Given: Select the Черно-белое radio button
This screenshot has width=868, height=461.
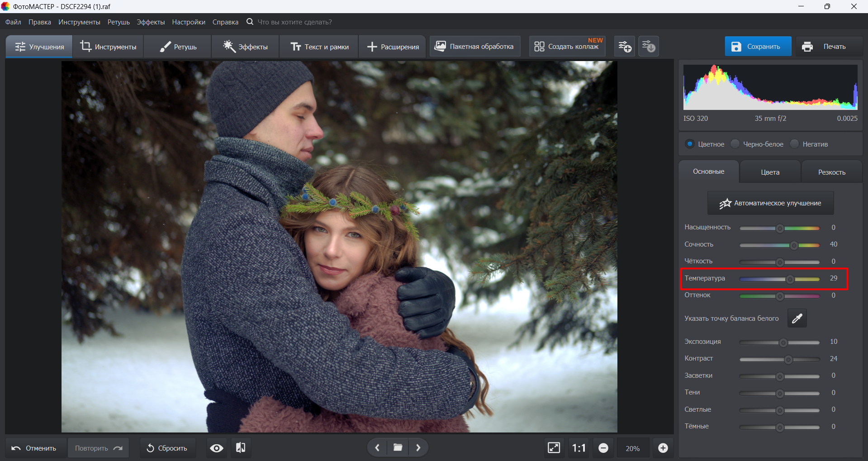Looking at the screenshot, I should [x=735, y=144].
